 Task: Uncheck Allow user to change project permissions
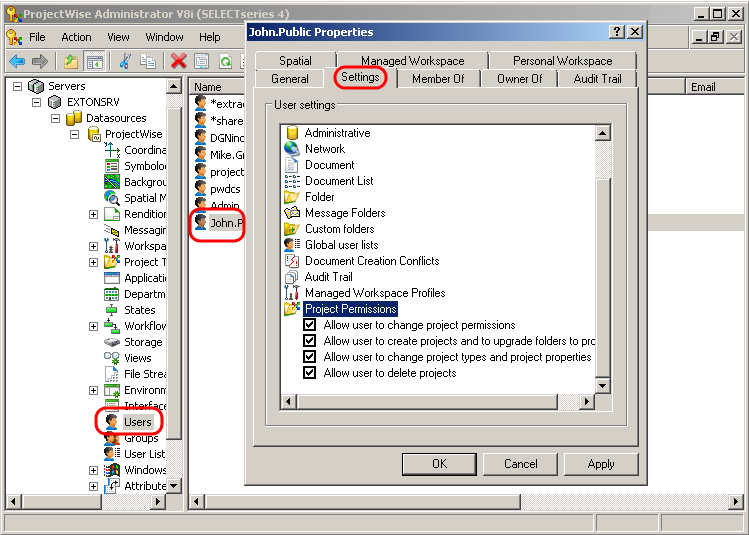point(310,325)
